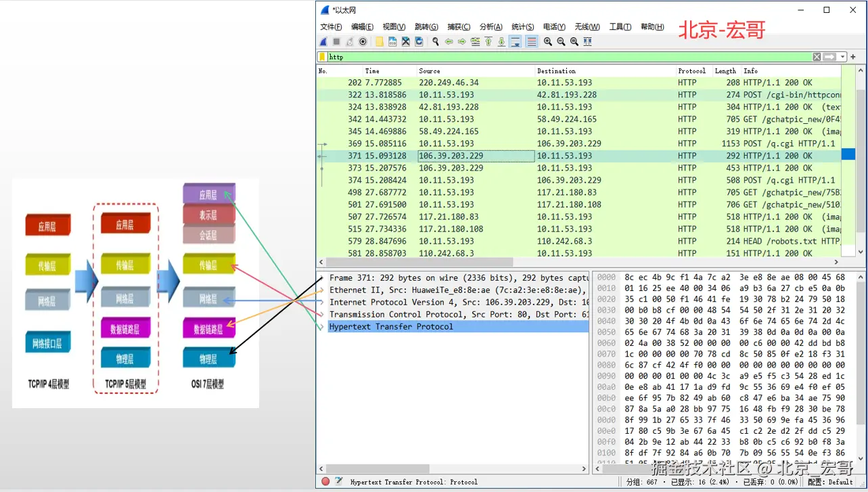The height and width of the screenshot is (492, 868).
Task: Apply the display filter arrow
Action: pos(829,57)
